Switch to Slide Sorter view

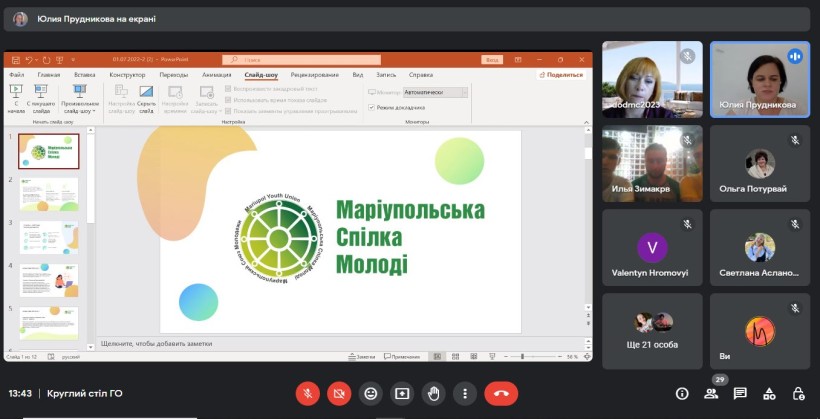point(455,357)
